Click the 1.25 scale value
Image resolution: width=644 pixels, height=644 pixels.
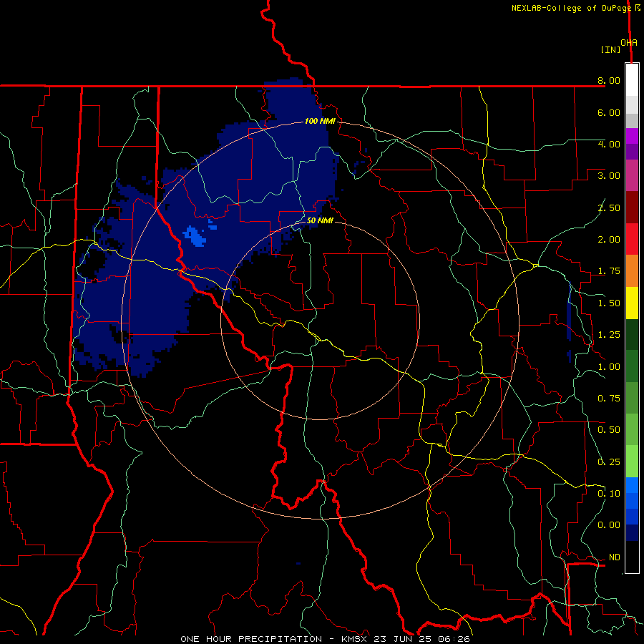pyautogui.click(x=609, y=335)
